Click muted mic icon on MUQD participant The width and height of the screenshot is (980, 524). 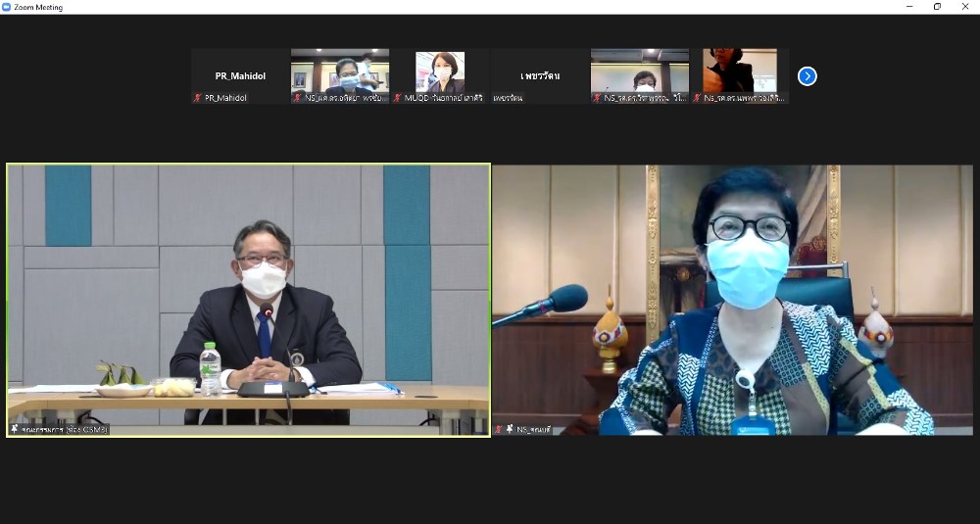(x=398, y=98)
